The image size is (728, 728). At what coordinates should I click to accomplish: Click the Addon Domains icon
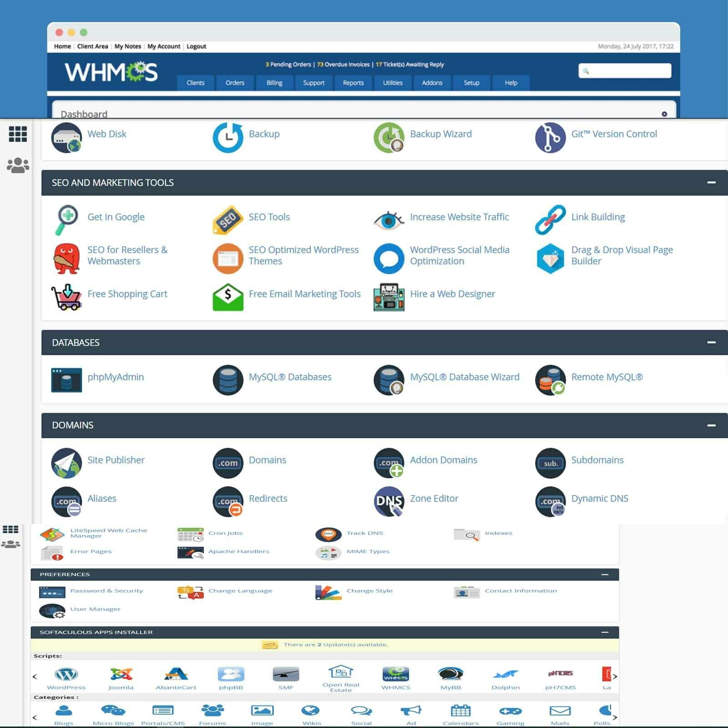coord(389,463)
